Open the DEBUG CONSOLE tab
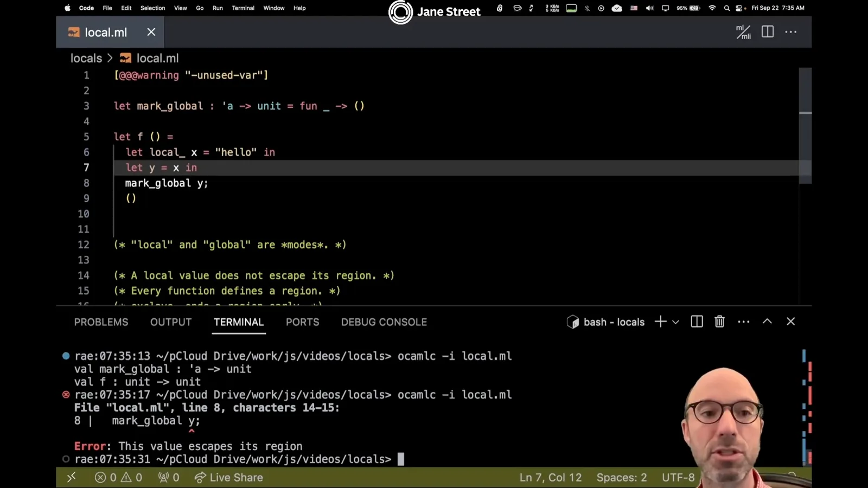 pos(384,322)
